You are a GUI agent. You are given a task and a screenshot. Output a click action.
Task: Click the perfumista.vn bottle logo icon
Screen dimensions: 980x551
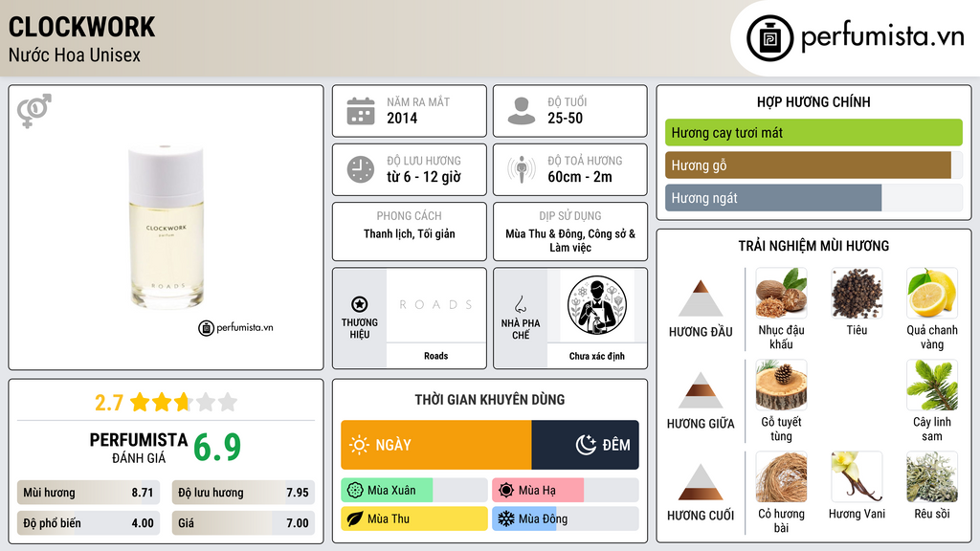pos(770,38)
